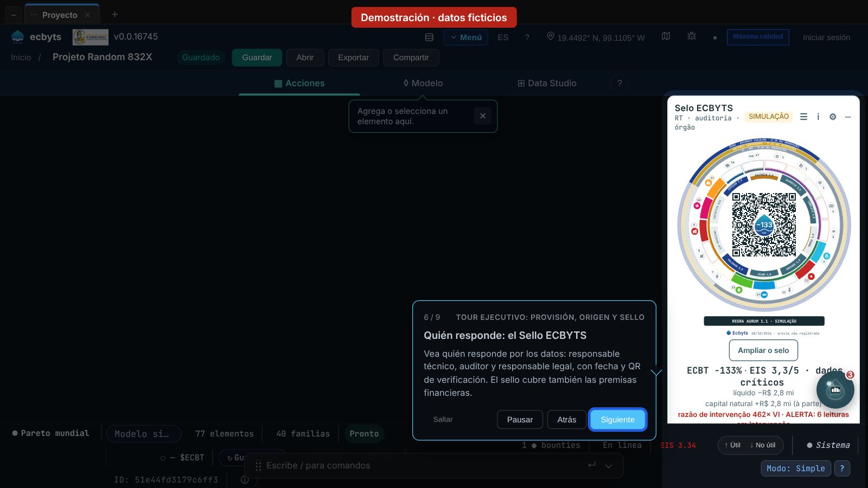Click the Compartir button
Image resolution: width=868 pixels, height=488 pixels.
point(411,57)
